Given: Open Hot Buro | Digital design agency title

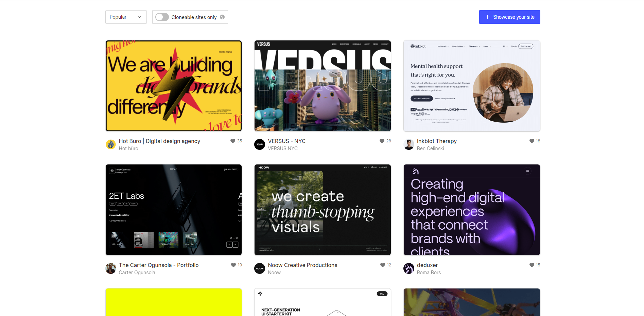Looking at the screenshot, I should click(x=159, y=141).
